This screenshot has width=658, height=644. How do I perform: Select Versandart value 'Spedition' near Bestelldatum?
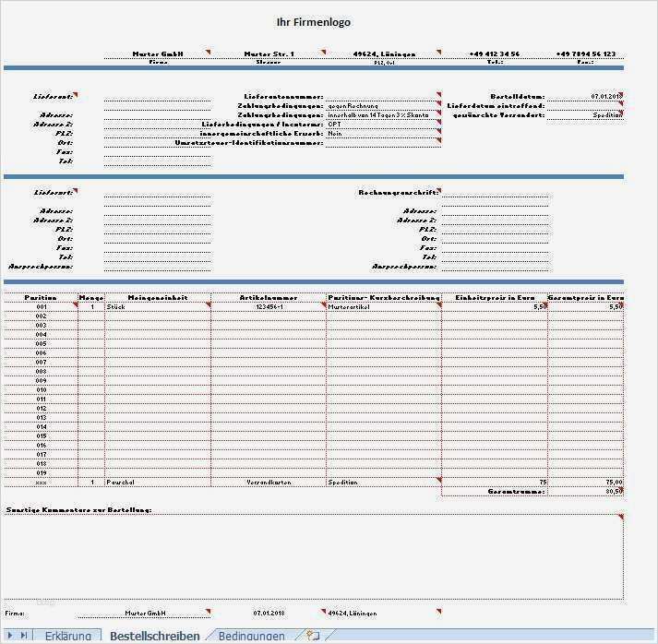click(x=585, y=115)
